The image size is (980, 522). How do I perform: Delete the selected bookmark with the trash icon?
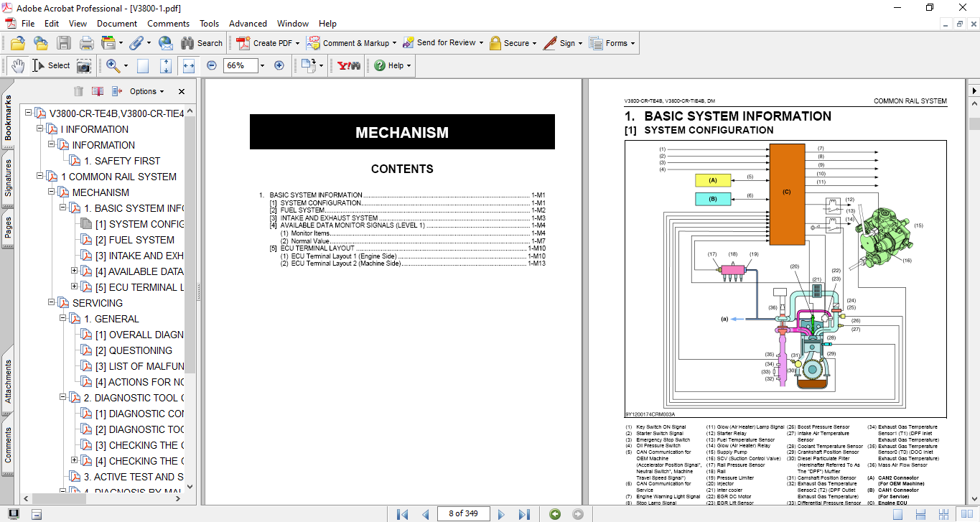coord(78,91)
